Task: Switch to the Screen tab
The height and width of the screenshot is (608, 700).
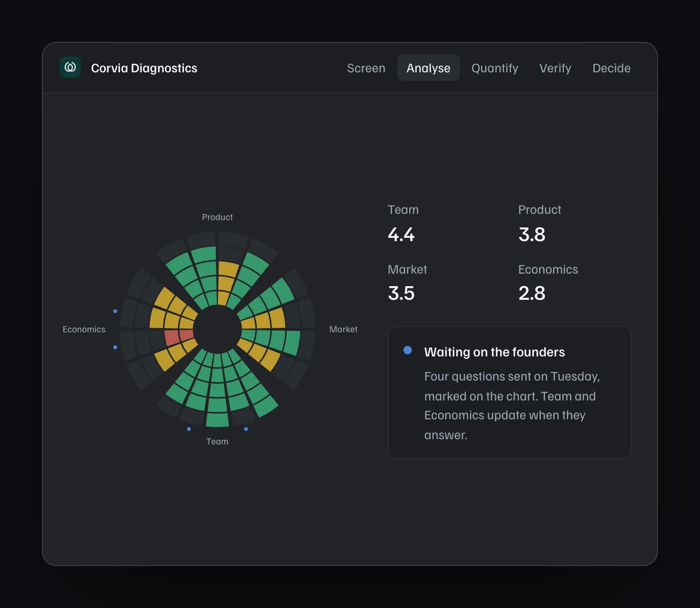Action: 366,68
